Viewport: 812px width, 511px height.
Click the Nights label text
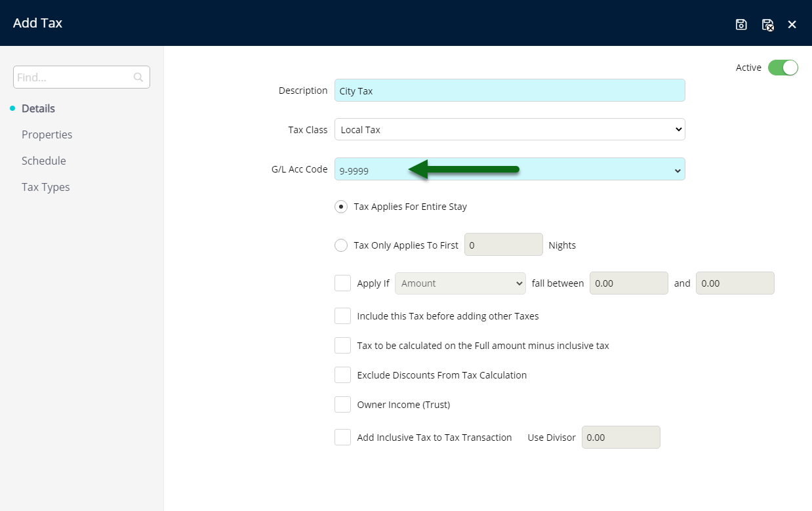tap(562, 245)
